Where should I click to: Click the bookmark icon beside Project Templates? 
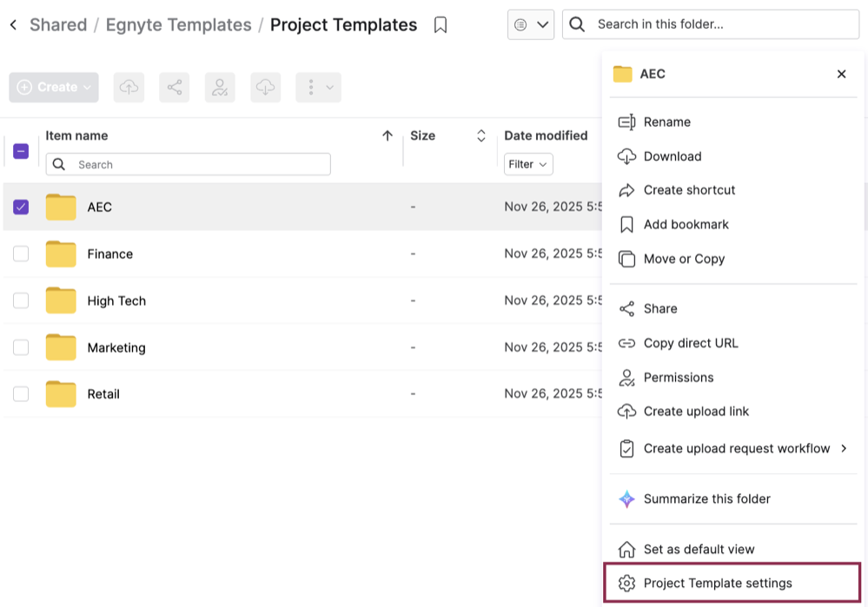(441, 24)
